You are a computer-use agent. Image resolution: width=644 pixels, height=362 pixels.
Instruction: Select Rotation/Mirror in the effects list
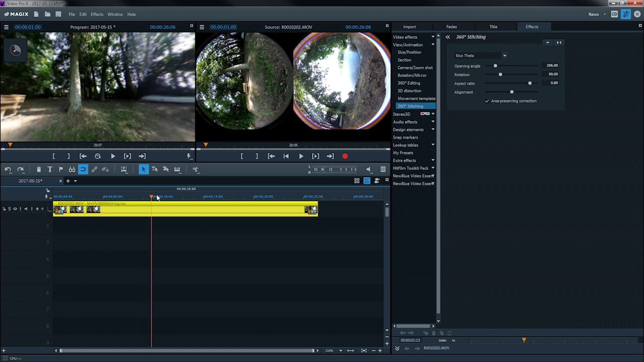pyautogui.click(x=412, y=75)
